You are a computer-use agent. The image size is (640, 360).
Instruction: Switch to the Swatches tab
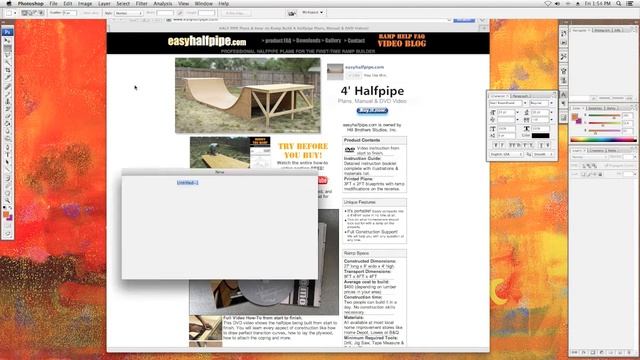[x=595, y=108]
